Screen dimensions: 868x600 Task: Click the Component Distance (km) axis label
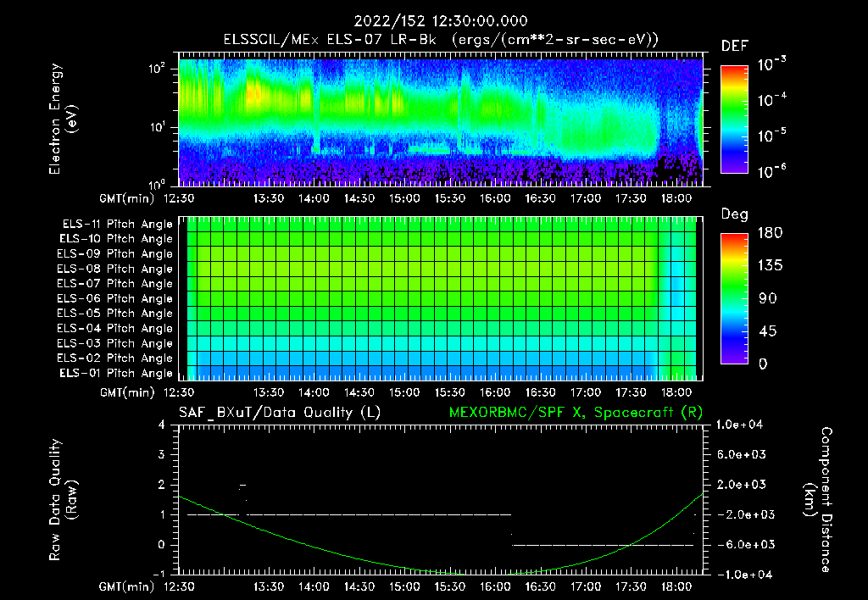tap(818, 500)
